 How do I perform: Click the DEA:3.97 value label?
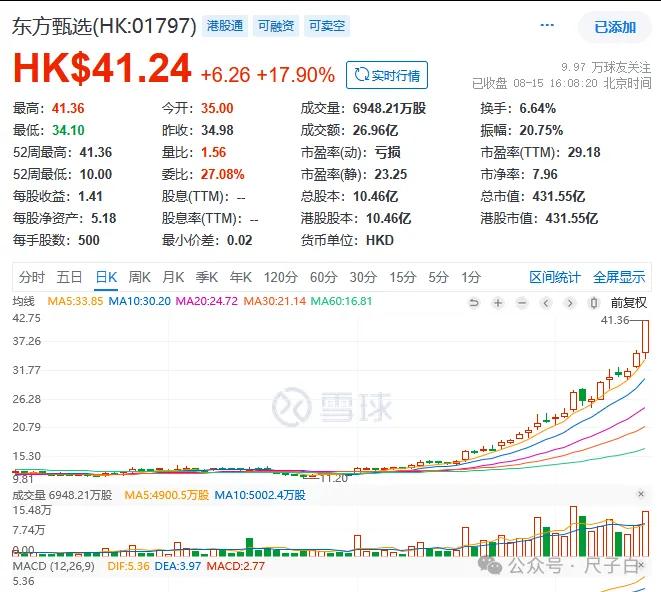pos(178,566)
